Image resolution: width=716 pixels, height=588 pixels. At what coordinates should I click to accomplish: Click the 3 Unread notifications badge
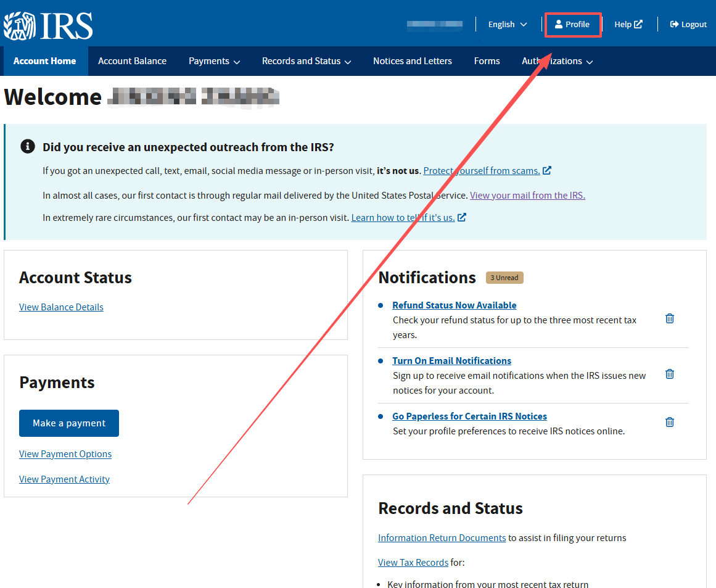504,278
